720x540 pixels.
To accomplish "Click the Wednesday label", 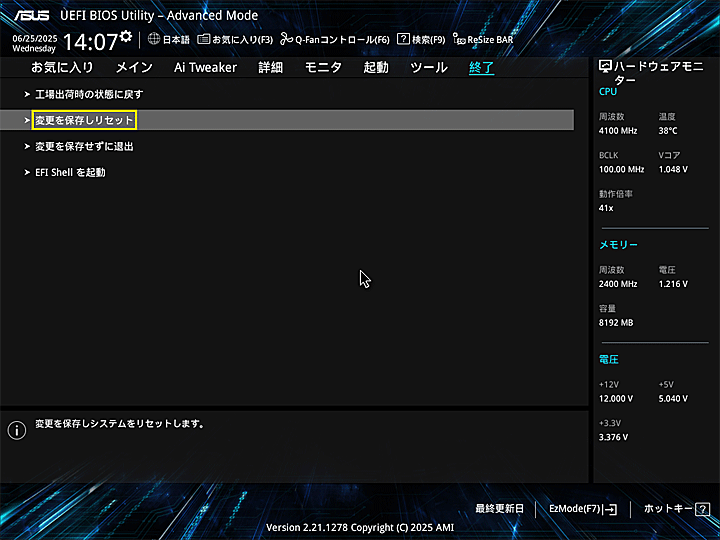I will pos(34,49).
